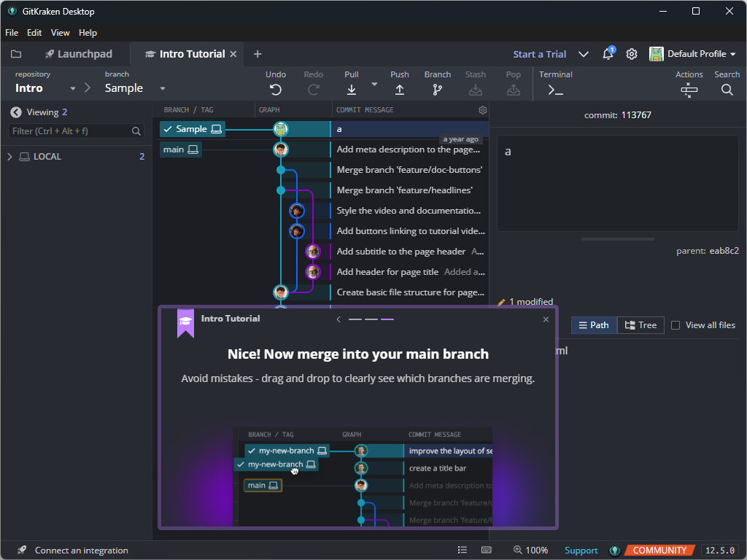
Task: Select the Intro Tutorial tab
Action: coord(185,54)
